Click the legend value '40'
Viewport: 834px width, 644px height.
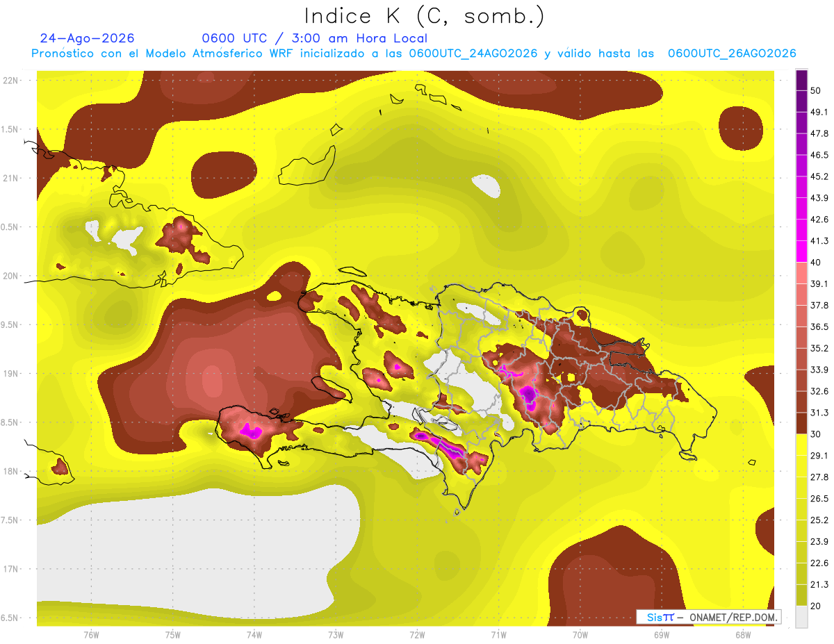[x=817, y=263]
